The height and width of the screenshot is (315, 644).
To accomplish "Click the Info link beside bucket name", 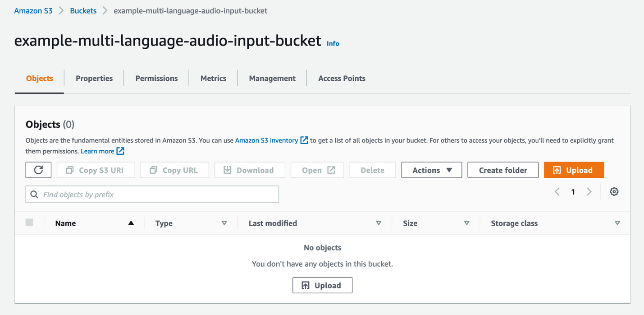I will coord(333,43).
